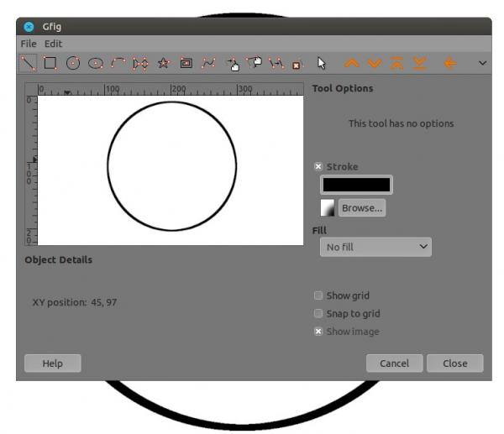
Task: Select the Create regular polygon tool
Action: point(140,63)
